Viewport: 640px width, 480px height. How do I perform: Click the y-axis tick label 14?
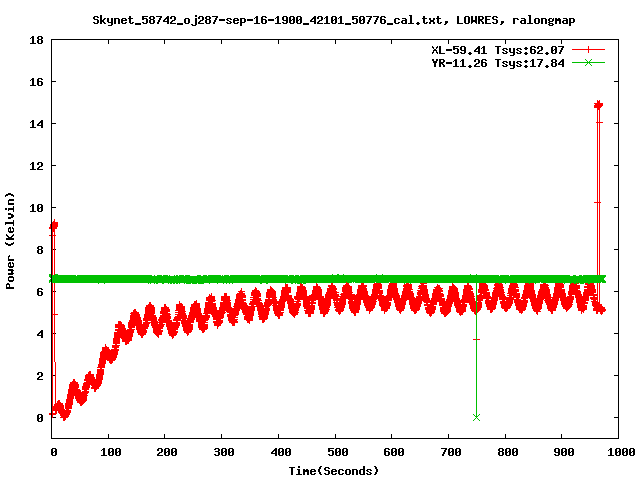(x=36, y=124)
